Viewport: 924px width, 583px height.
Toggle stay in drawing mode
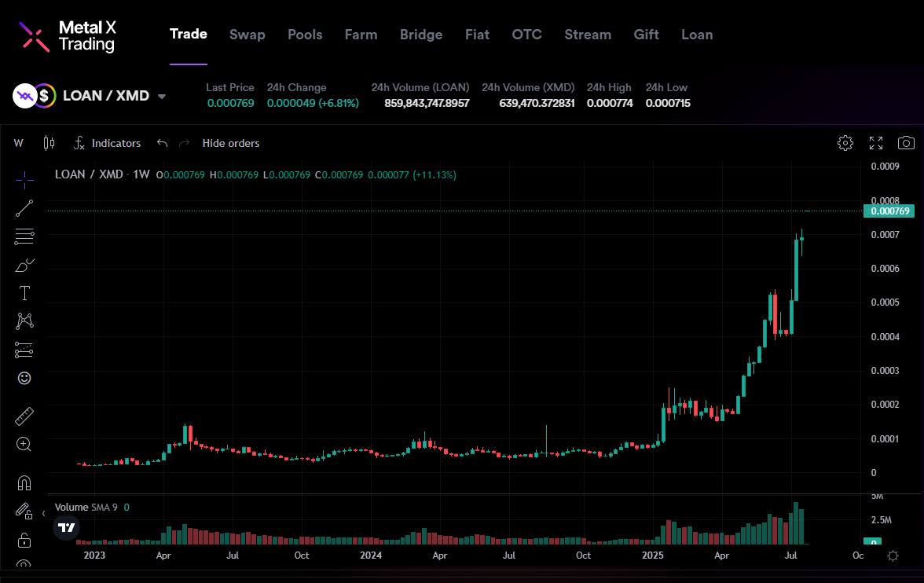[x=24, y=511]
